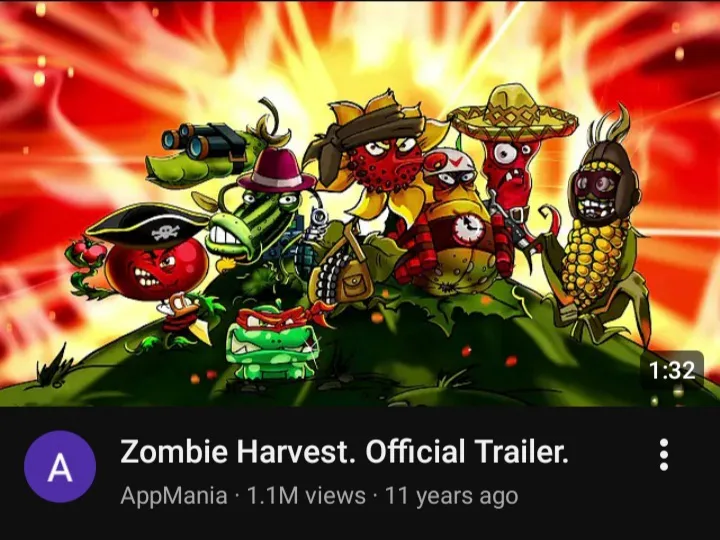720x540 pixels.
Task: Open the Zombie Harvest Official Trailer title
Action: 344,451
